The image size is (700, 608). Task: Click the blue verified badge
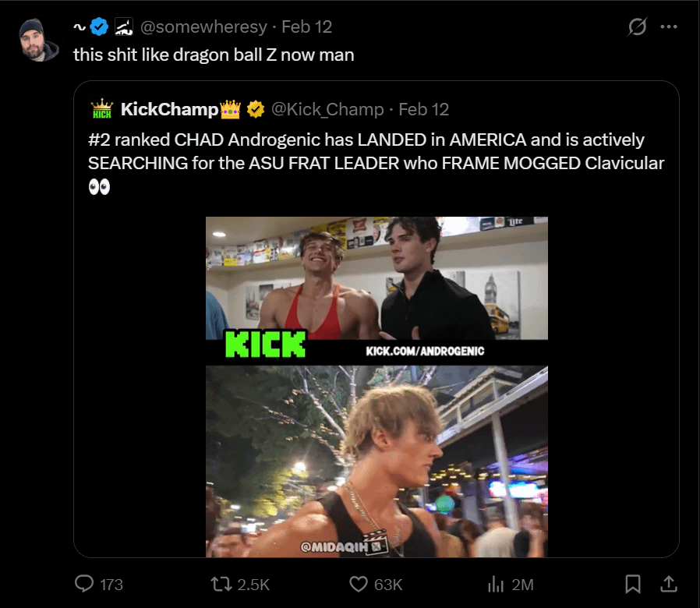coord(99,27)
